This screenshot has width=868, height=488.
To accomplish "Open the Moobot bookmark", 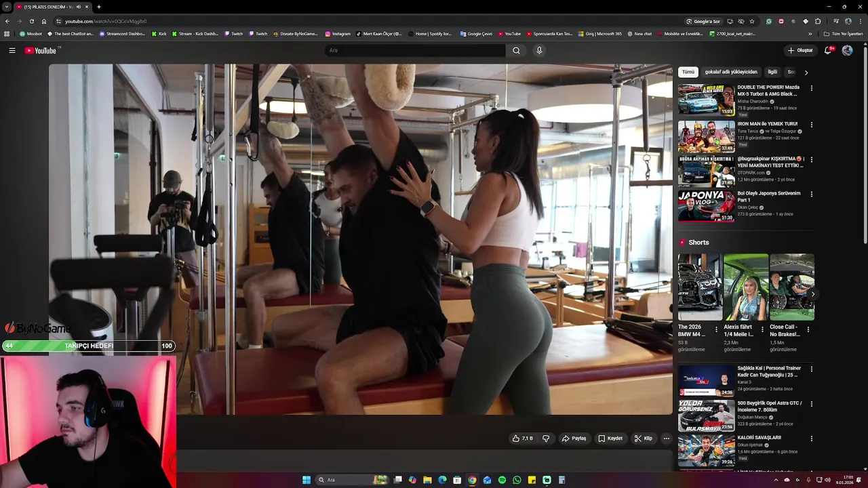I will coord(31,33).
